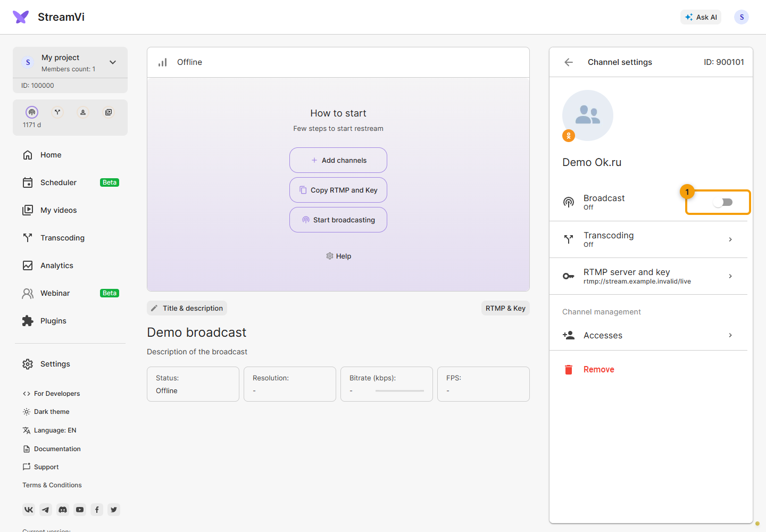Change Language: EN setting
Viewport: 766px width, 532px height.
49,430
